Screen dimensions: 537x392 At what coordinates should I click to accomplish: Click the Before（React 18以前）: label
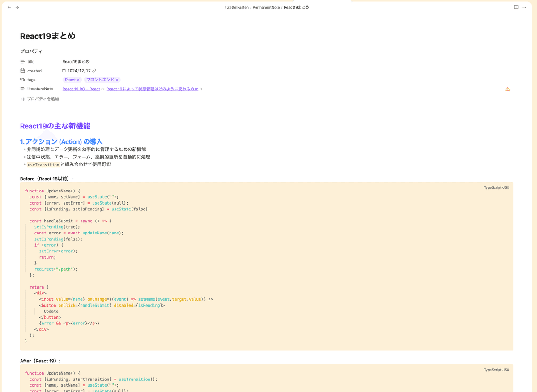47,179
